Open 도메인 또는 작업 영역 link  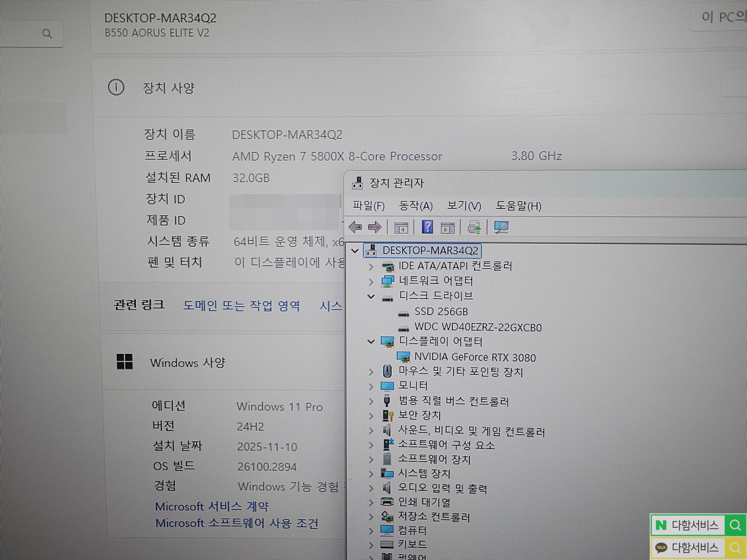241,306
